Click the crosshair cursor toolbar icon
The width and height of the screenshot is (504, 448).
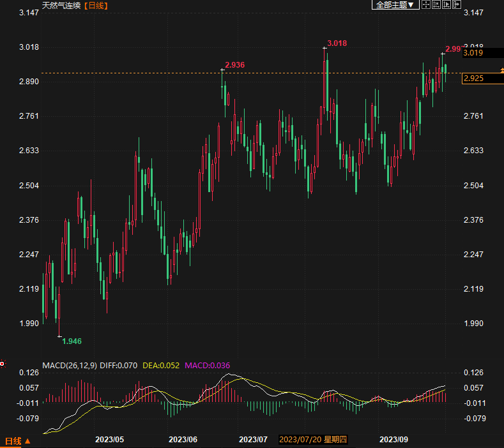tap(425, 5)
